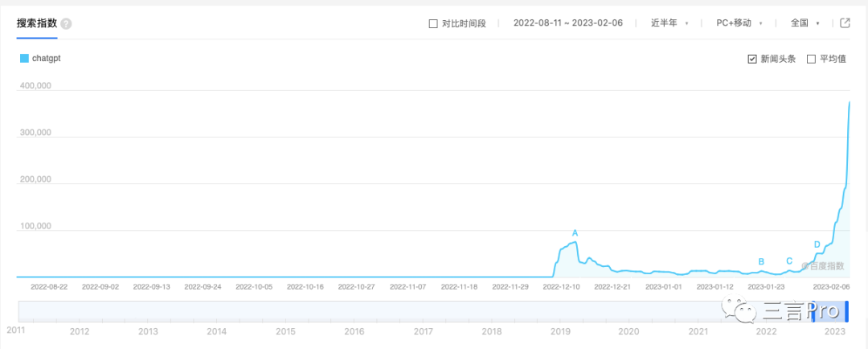The image size is (868, 349).
Task: Open news marker D on the chart
Action: [x=817, y=244]
